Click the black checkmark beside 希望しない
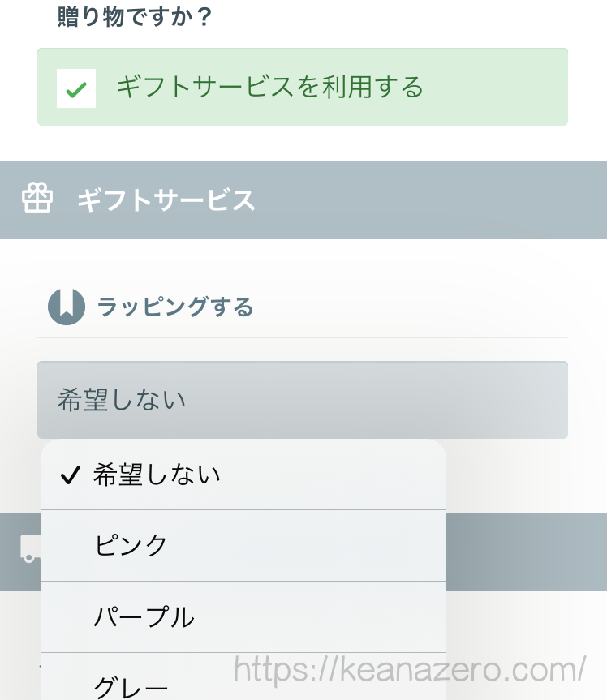Image resolution: width=607 pixels, height=700 pixels. tap(71, 475)
